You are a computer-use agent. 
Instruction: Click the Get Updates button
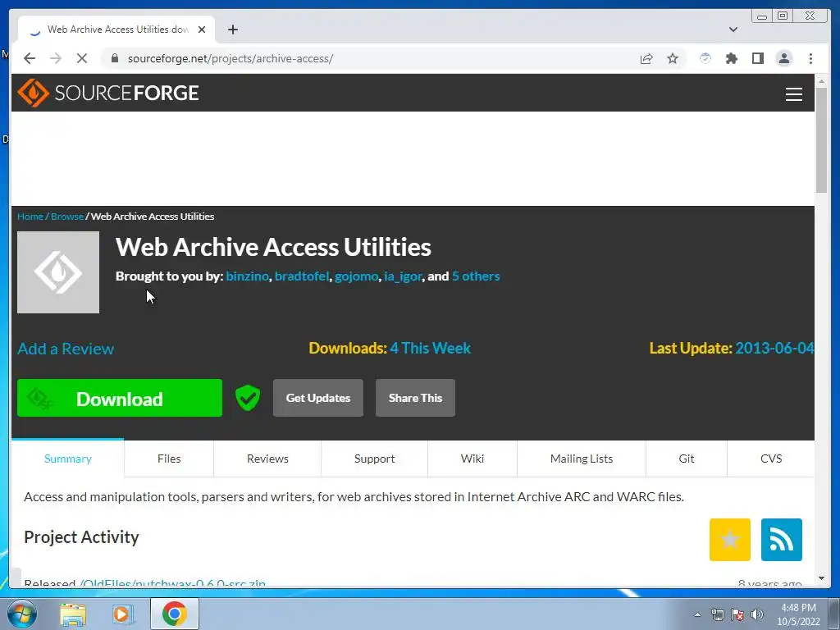coord(317,398)
